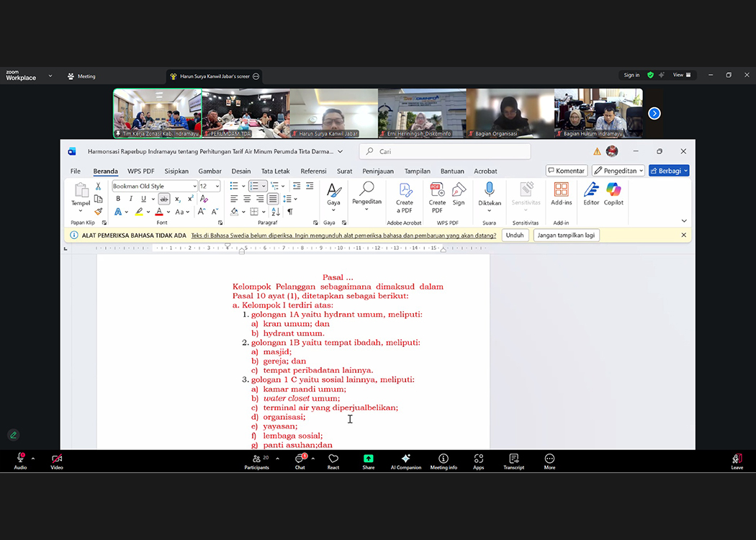Click the Jangan tampilkan lagi button
Screen dimensions: 756x540
tap(566, 235)
